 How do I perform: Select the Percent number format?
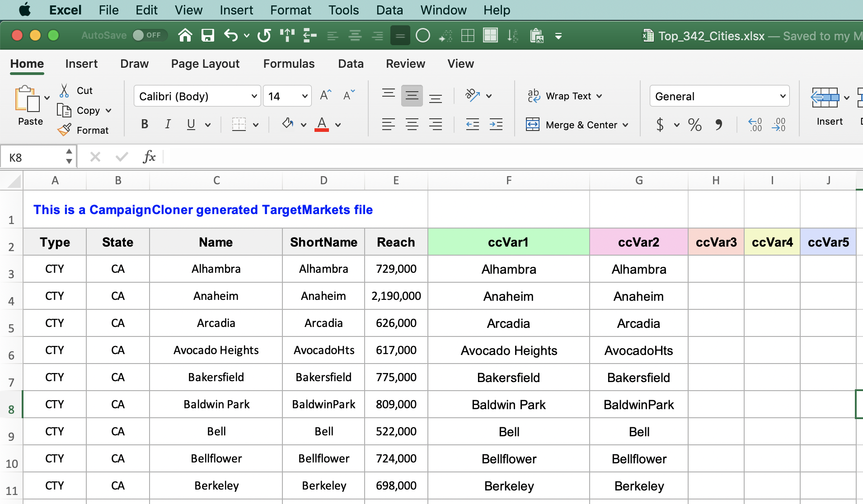click(x=694, y=125)
